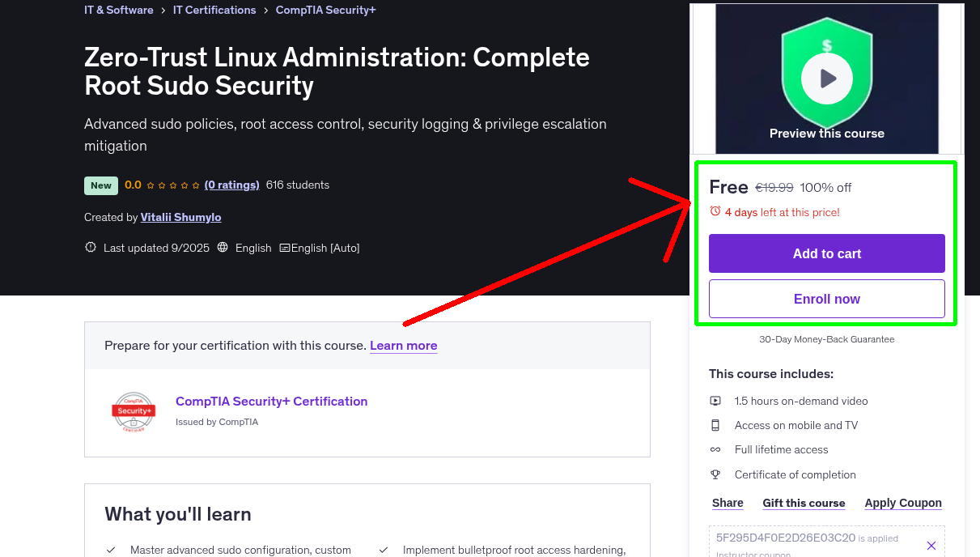This screenshot has width=980, height=557.
Task: Click the on-demand video icon
Action: pos(715,401)
